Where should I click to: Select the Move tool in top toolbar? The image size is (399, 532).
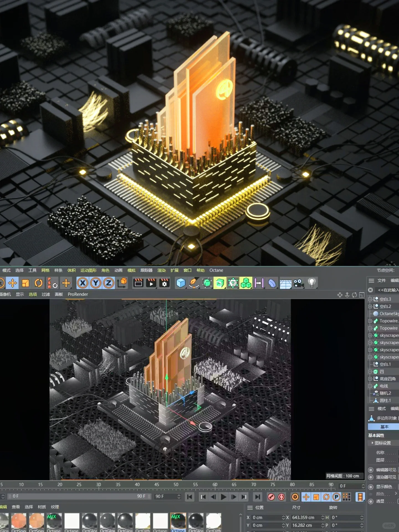pyautogui.click(x=12, y=283)
